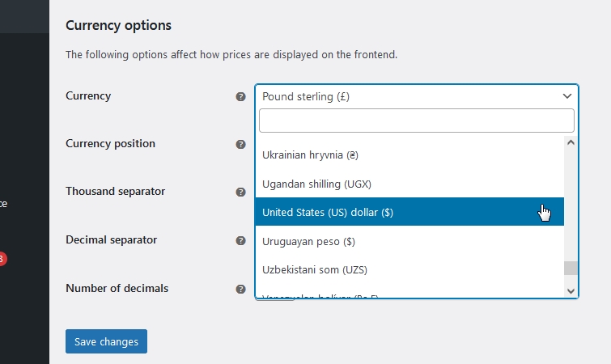The height and width of the screenshot is (364, 611).
Task: Collapse the Currency dropdown using its chevron
Action: tap(567, 96)
